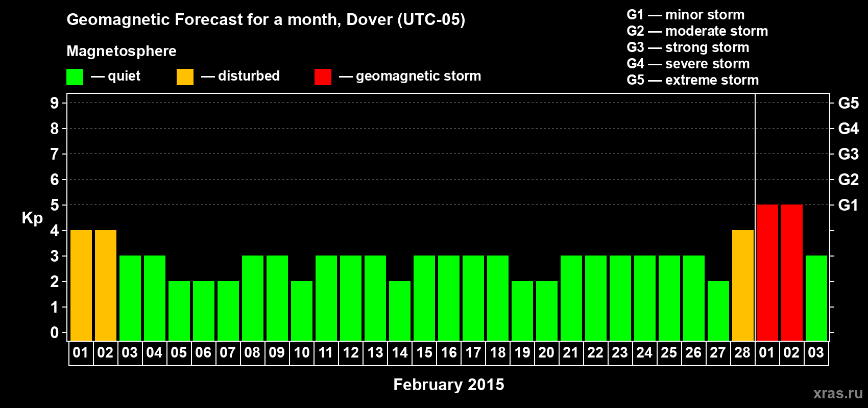
Task: Click the G4 label on right axis
Action: tap(849, 129)
